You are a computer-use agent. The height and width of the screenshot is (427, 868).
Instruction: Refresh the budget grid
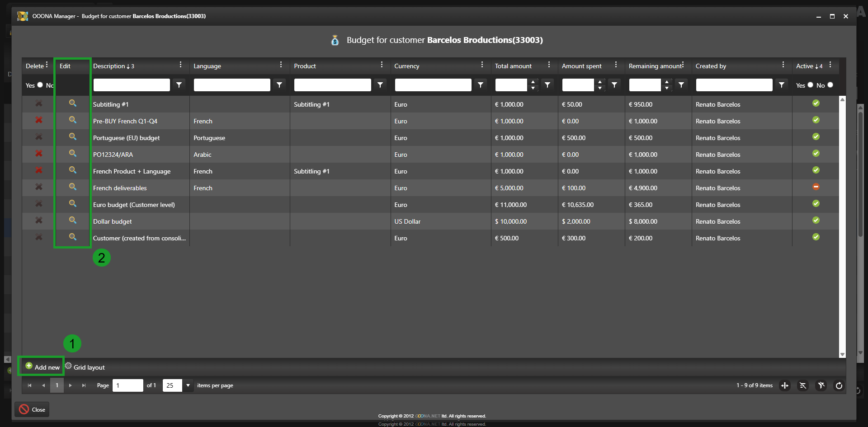[x=839, y=385]
